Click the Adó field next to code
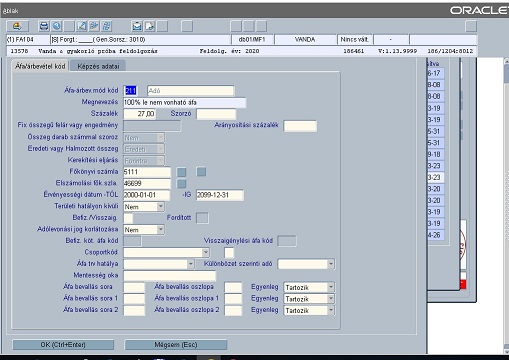This screenshot has height=360, width=509. pyautogui.click(x=191, y=91)
